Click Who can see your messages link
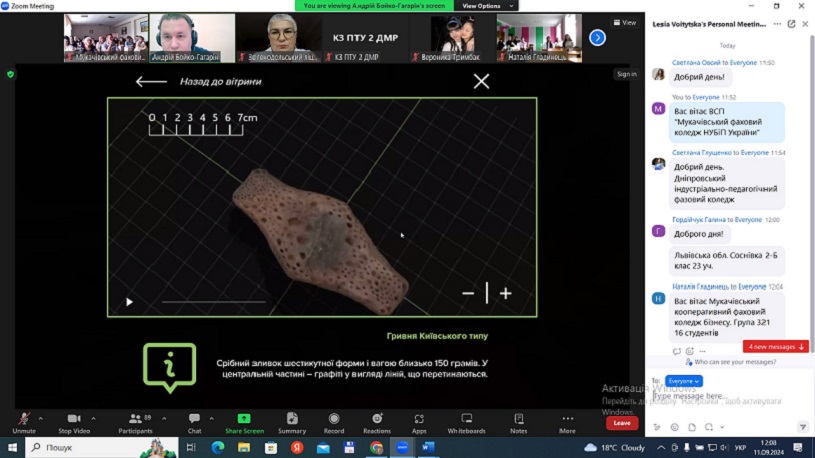 coord(735,362)
